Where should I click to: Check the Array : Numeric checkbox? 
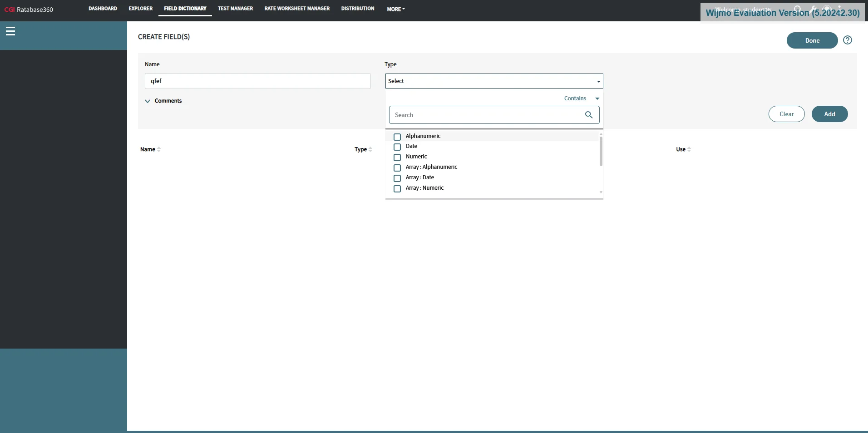click(x=397, y=189)
